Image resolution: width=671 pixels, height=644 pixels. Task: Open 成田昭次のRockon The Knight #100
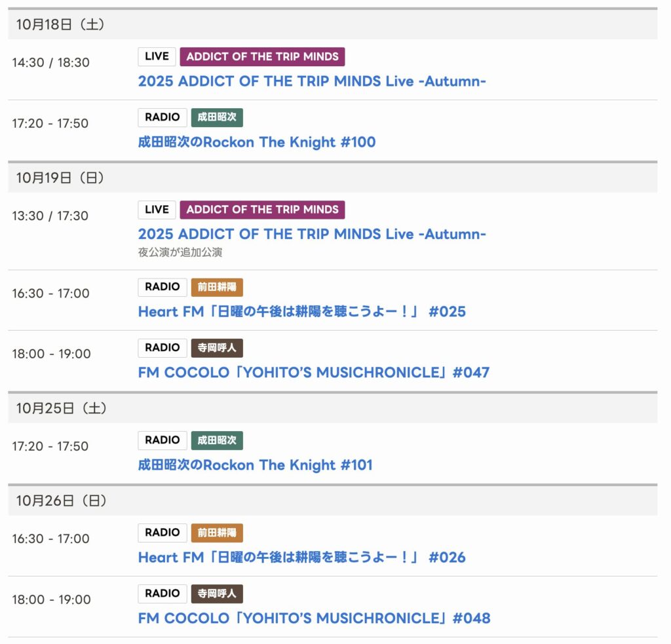tap(257, 142)
